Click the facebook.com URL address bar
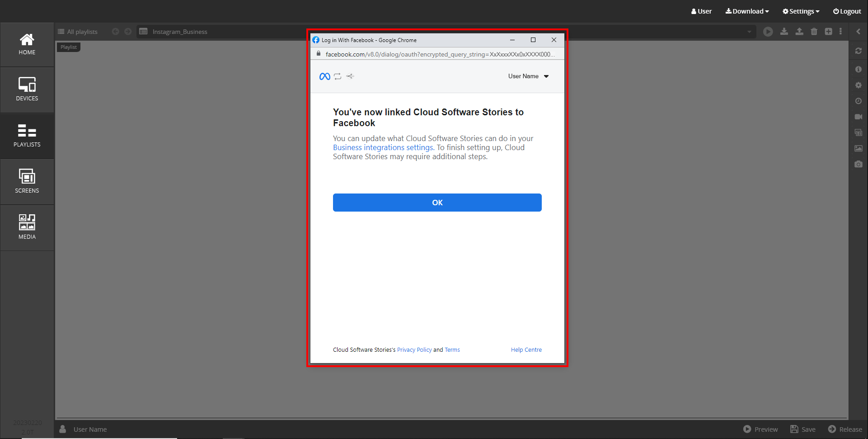Image resolution: width=868 pixels, height=439 pixels. tap(440, 54)
